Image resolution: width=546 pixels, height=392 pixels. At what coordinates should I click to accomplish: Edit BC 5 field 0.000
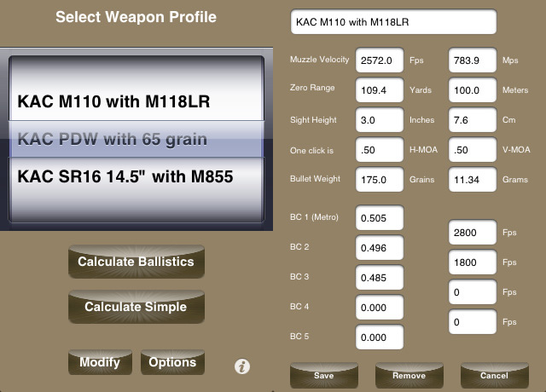pos(380,337)
